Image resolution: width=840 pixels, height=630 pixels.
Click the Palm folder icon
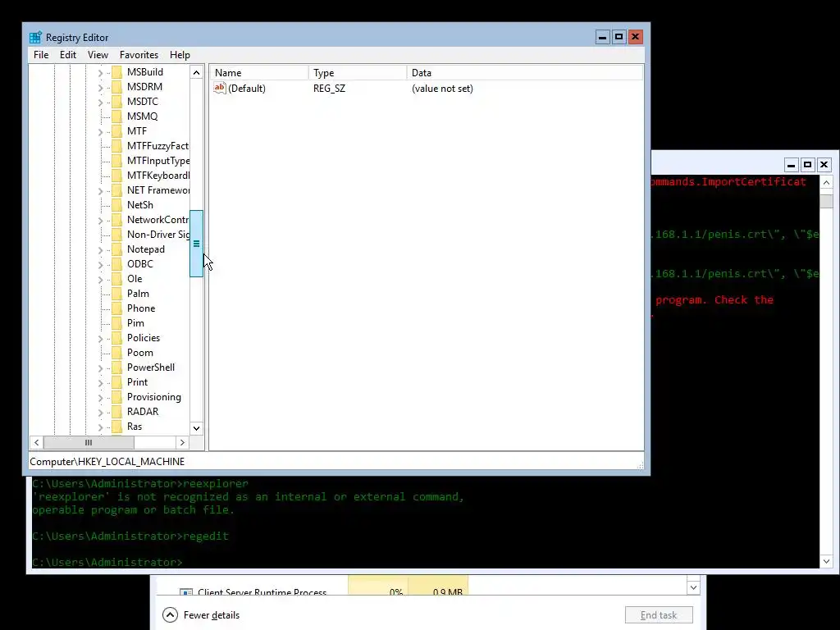coord(116,294)
